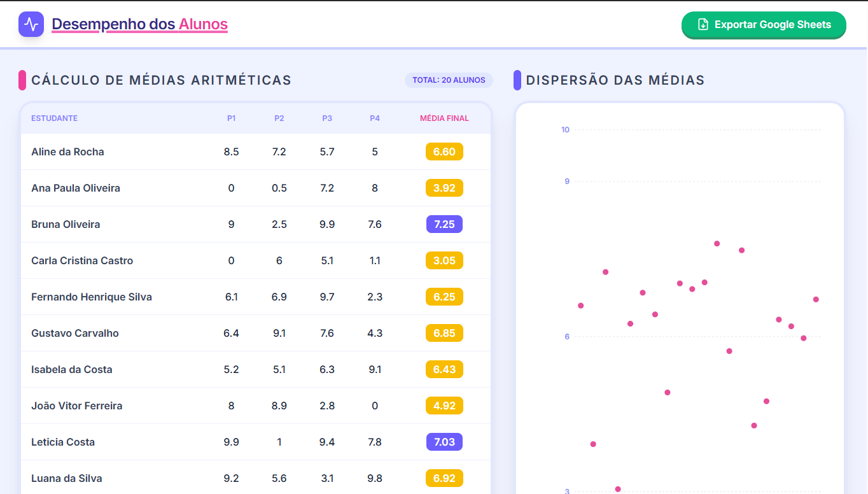This screenshot has height=494, width=868.
Task: Click the MÉDIA FINAL column header
Action: tap(444, 118)
